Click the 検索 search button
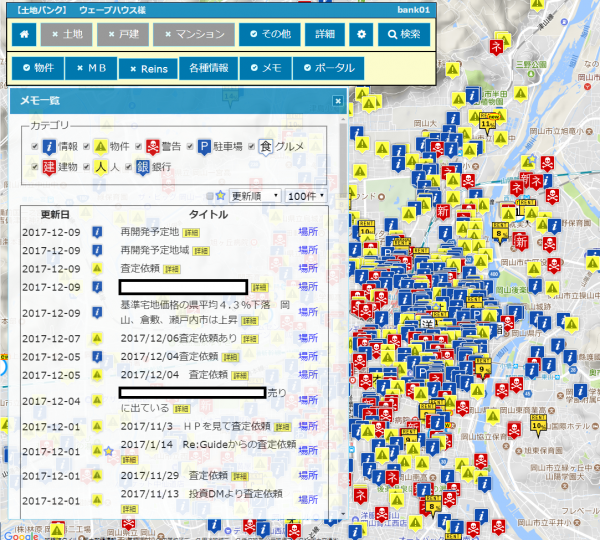 [404, 34]
